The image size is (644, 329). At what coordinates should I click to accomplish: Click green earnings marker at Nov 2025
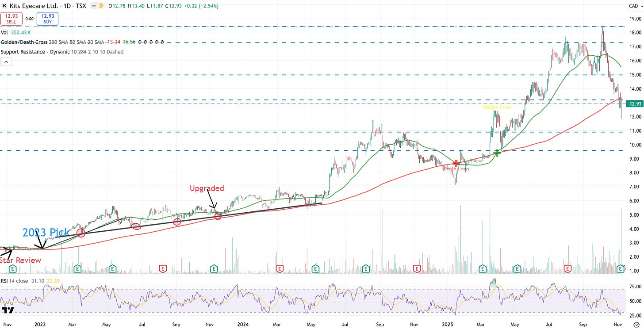(x=621, y=268)
